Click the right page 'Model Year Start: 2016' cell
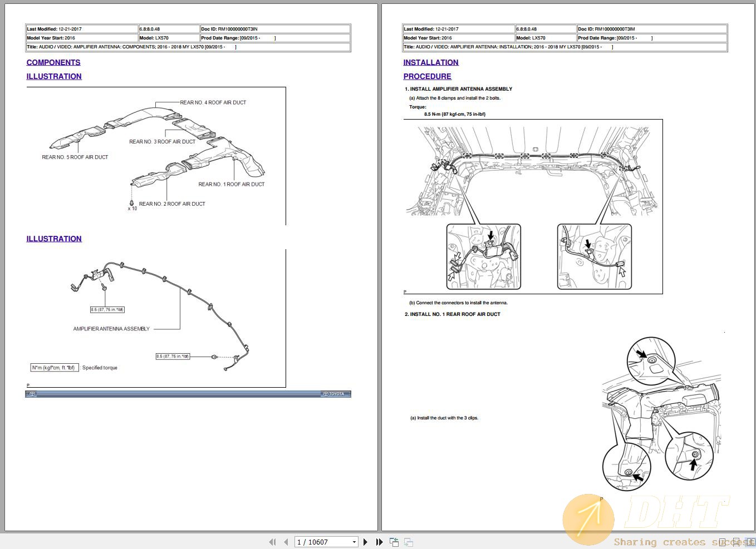The height and width of the screenshot is (549, 756). pos(459,38)
